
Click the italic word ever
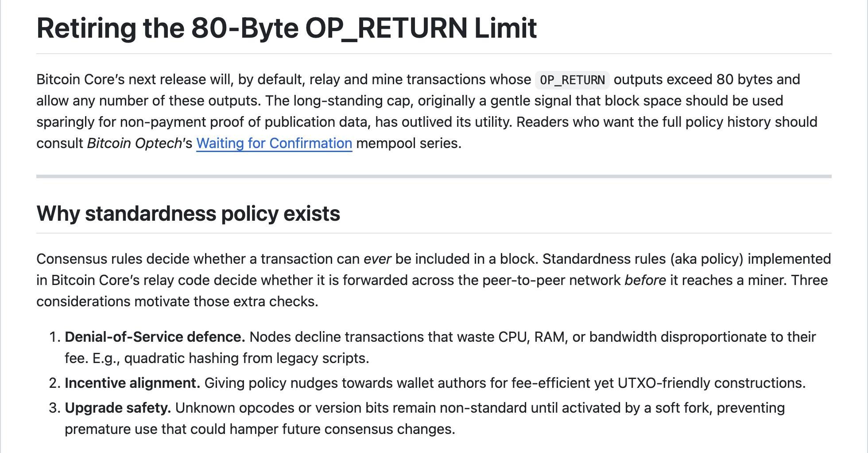[x=377, y=259]
